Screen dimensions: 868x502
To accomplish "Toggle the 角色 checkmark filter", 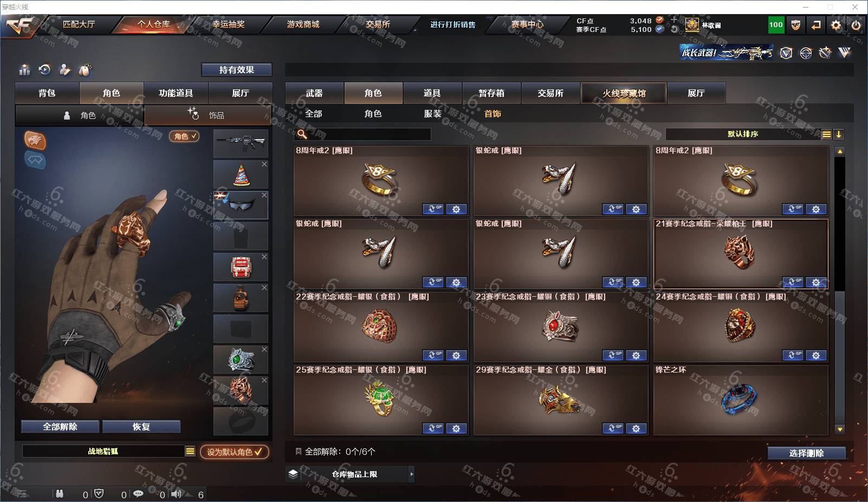I will [185, 136].
